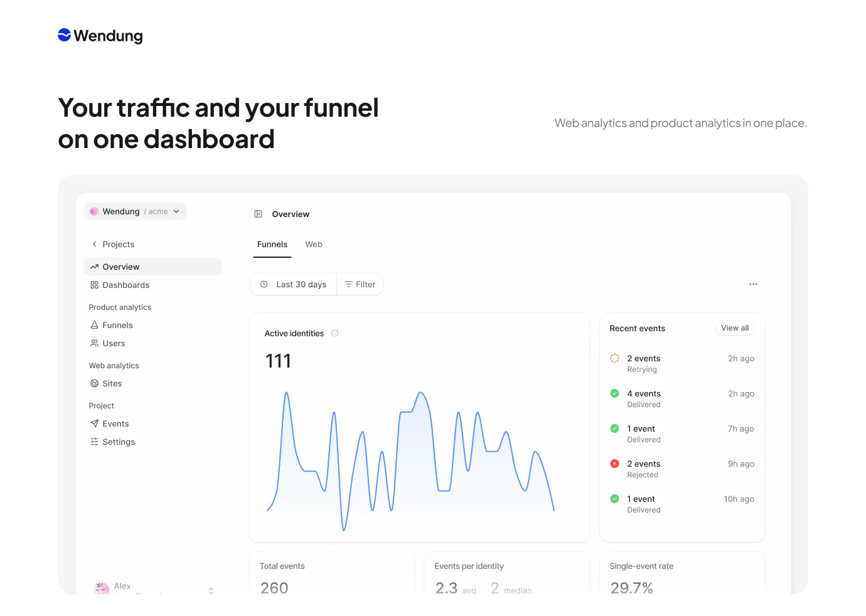Click the globe icon beside Sites
Image resolution: width=866 pixels, height=616 pixels.
click(94, 383)
